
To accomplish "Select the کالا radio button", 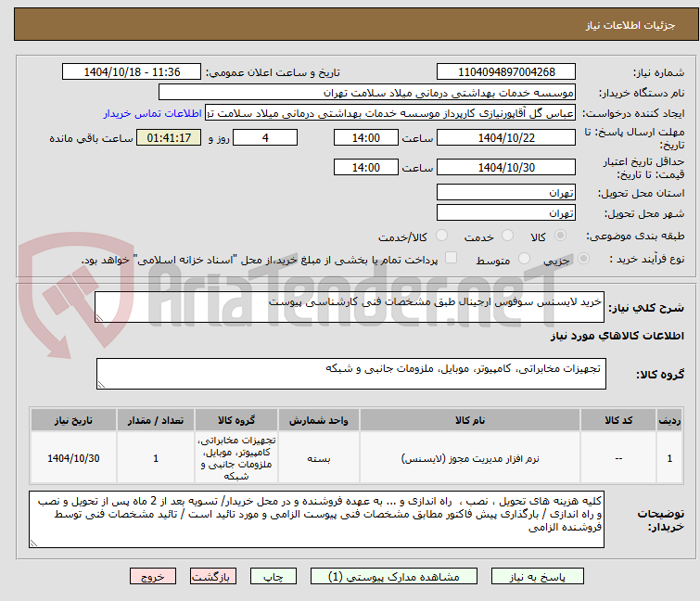I will tap(560, 236).
